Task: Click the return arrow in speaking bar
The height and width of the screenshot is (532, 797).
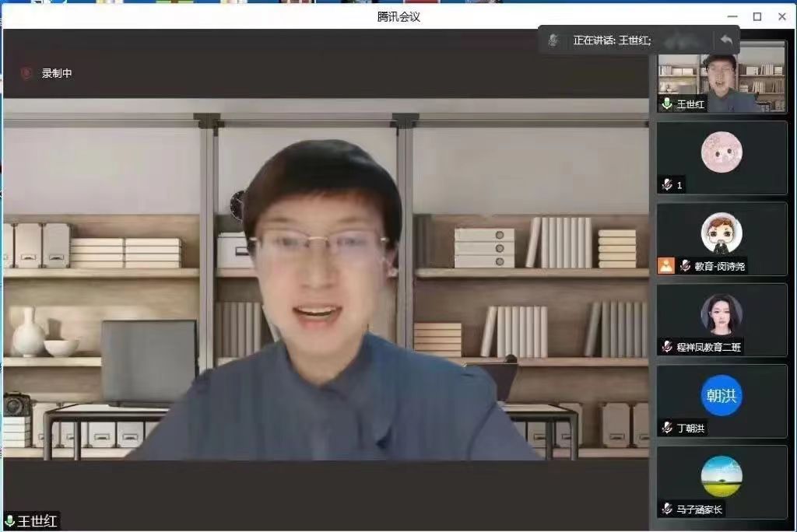Action: (x=726, y=40)
